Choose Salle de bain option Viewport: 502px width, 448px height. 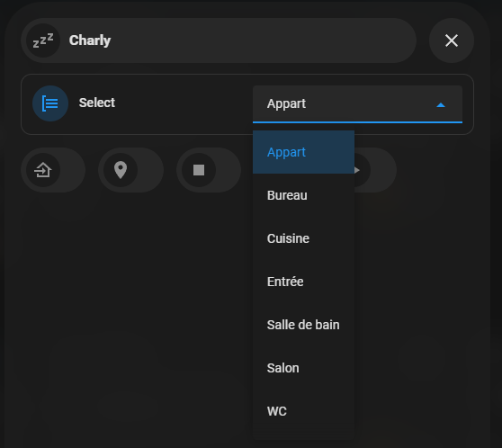click(303, 325)
